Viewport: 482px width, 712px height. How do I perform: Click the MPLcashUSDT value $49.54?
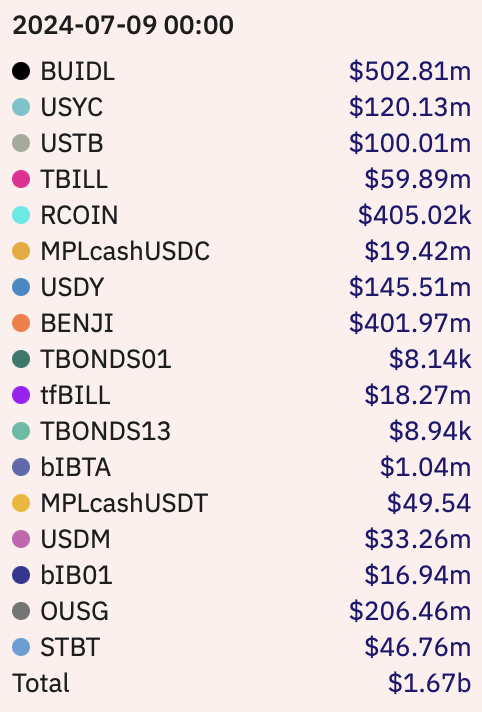coord(429,503)
